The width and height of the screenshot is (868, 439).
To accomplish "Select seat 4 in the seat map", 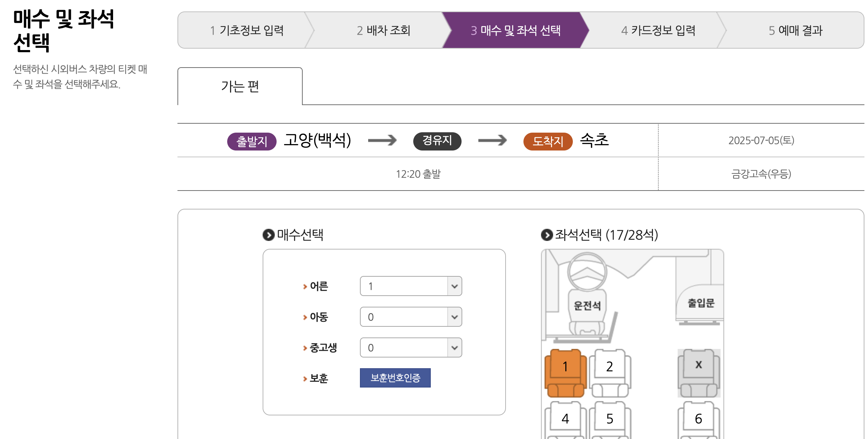I will (x=565, y=418).
